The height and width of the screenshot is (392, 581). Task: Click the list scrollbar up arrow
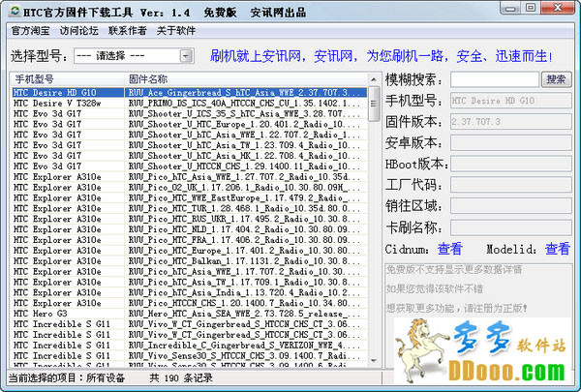pos(374,79)
